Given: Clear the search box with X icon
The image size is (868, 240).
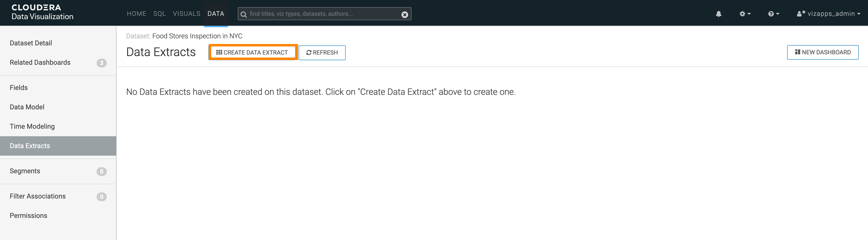Looking at the screenshot, I should click(405, 14).
